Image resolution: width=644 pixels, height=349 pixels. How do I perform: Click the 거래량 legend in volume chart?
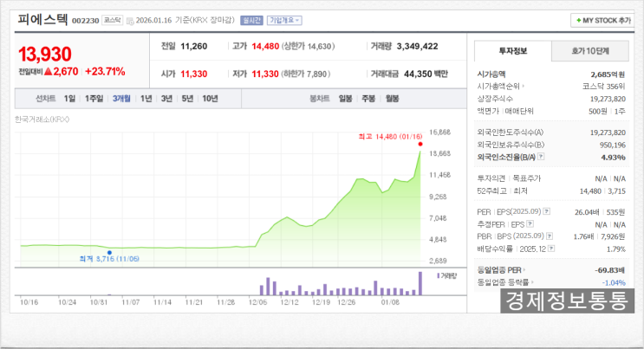(x=447, y=276)
